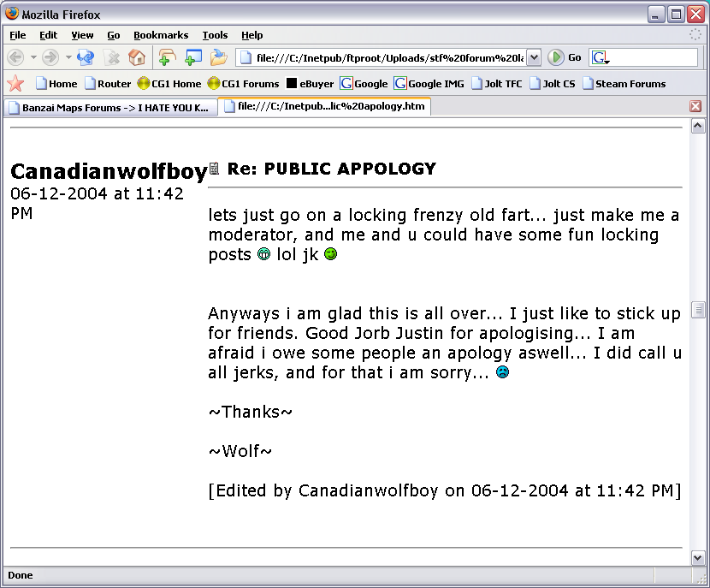Open the Jolt CS bookmark
The width and height of the screenshot is (710, 588).
click(553, 83)
